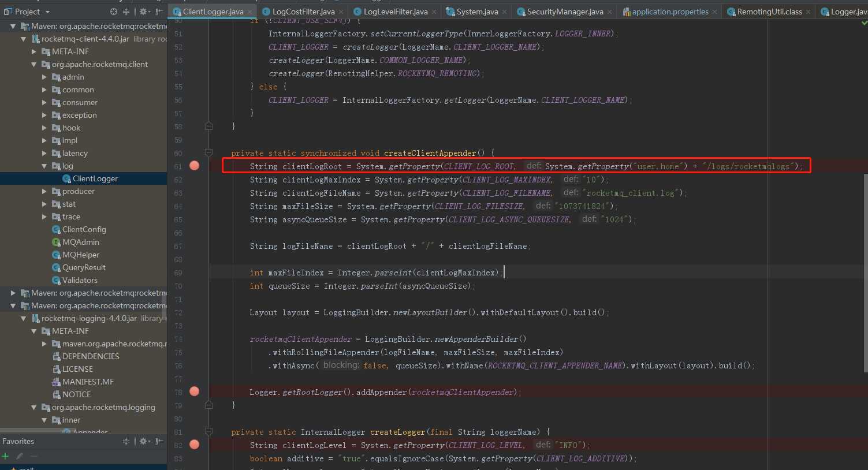Click the pencil Edit icon in Favorites toolbar

coord(20,456)
